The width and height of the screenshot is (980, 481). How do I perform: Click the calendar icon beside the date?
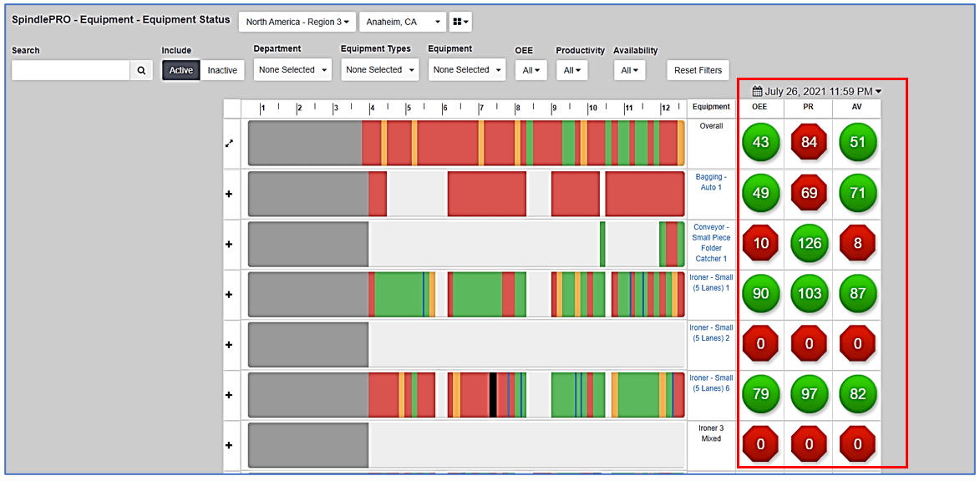758,89
